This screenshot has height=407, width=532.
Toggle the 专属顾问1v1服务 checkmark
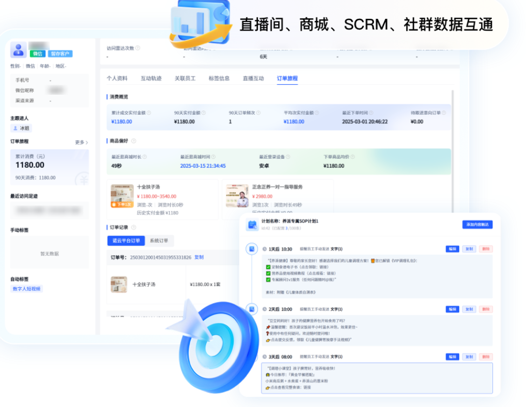tap(268, 281)
